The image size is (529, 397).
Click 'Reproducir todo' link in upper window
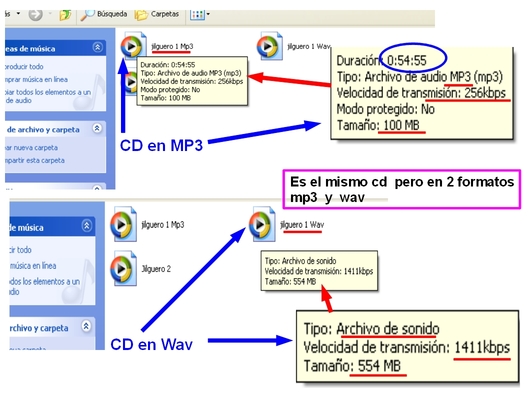click(24, 67)
